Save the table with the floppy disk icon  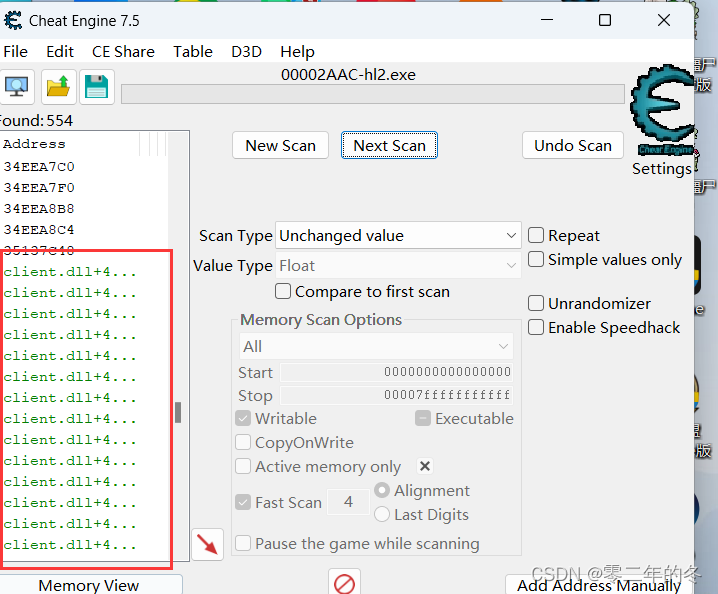(96, 87)
